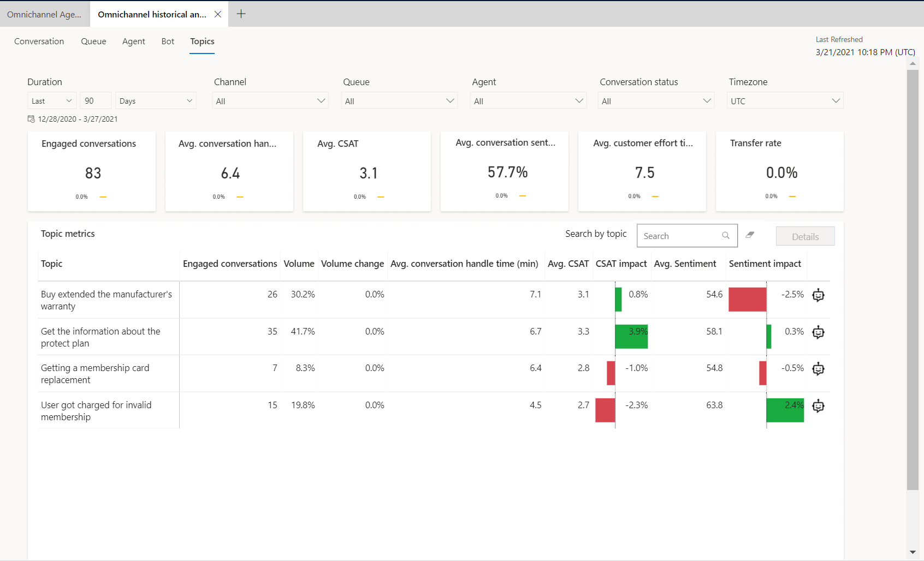Expand the Channel filter dropdown
The height and width of the screenshot is (561, 924).
point(270,101)
